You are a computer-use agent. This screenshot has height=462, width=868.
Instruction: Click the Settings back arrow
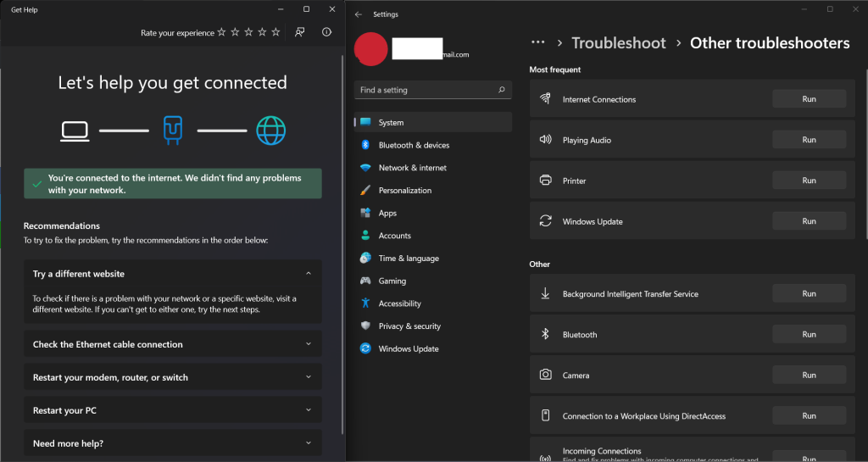pos(359,14)
